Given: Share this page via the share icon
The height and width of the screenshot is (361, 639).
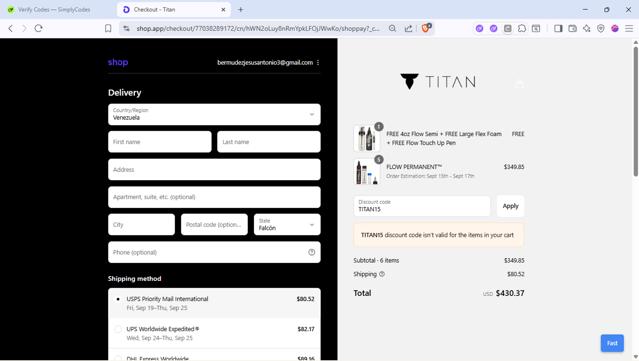Looking at the screenshot, I should [408, 28].
